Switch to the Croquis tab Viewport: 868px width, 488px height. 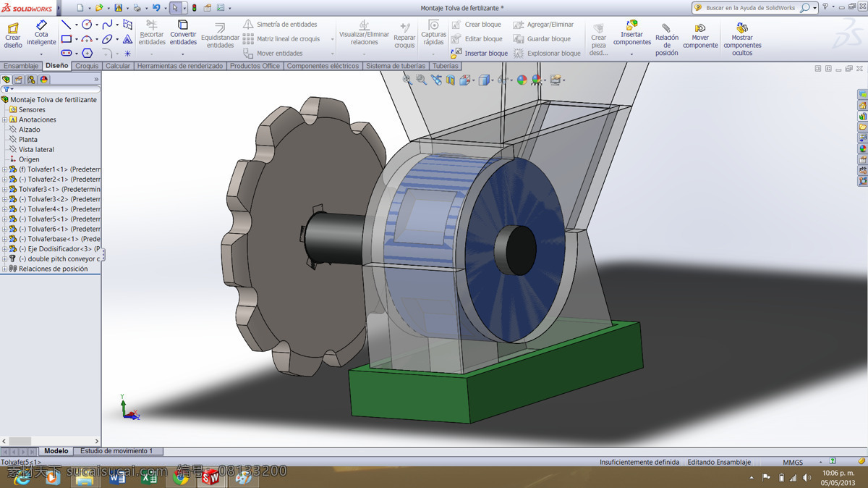coord(87,66)
